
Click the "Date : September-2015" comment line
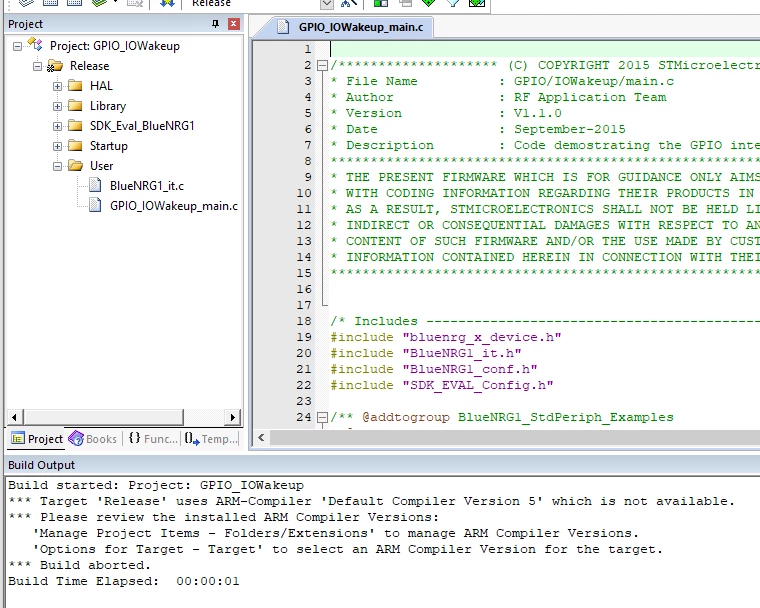tap(478, 129)
